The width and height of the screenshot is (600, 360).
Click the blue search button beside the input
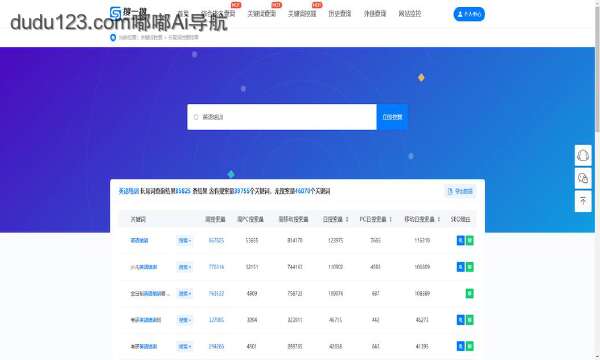pyautogui.click(x=392, y=117)
